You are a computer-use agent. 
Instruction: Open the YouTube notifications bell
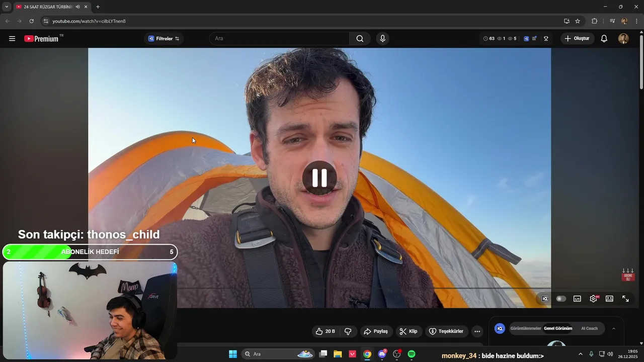point(604,39)
